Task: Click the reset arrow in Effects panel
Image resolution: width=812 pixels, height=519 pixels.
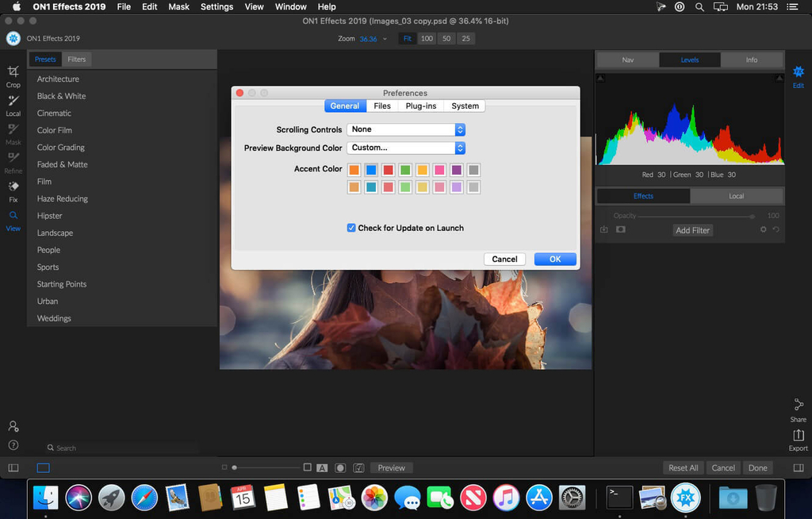Action: coord(776,230)
